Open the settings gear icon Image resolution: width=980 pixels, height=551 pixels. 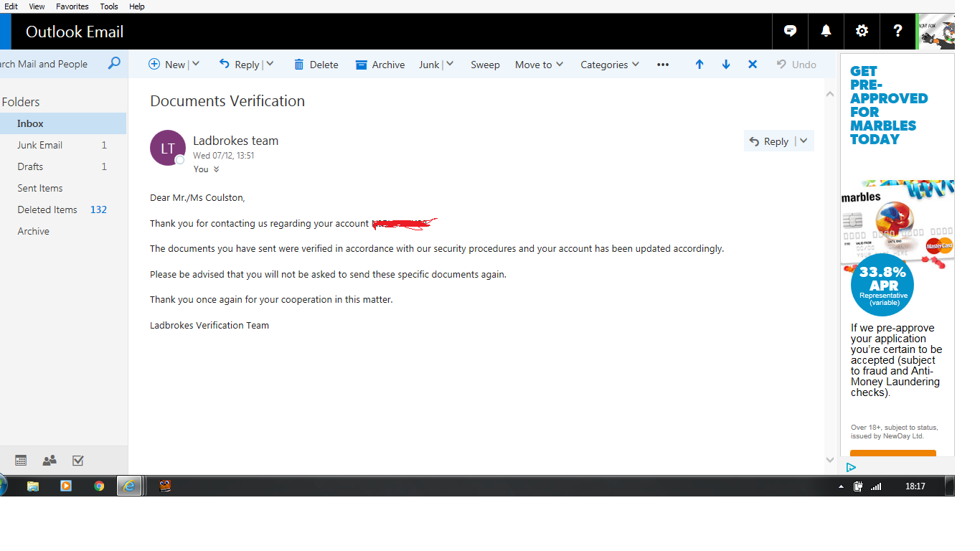click(862, 31)
